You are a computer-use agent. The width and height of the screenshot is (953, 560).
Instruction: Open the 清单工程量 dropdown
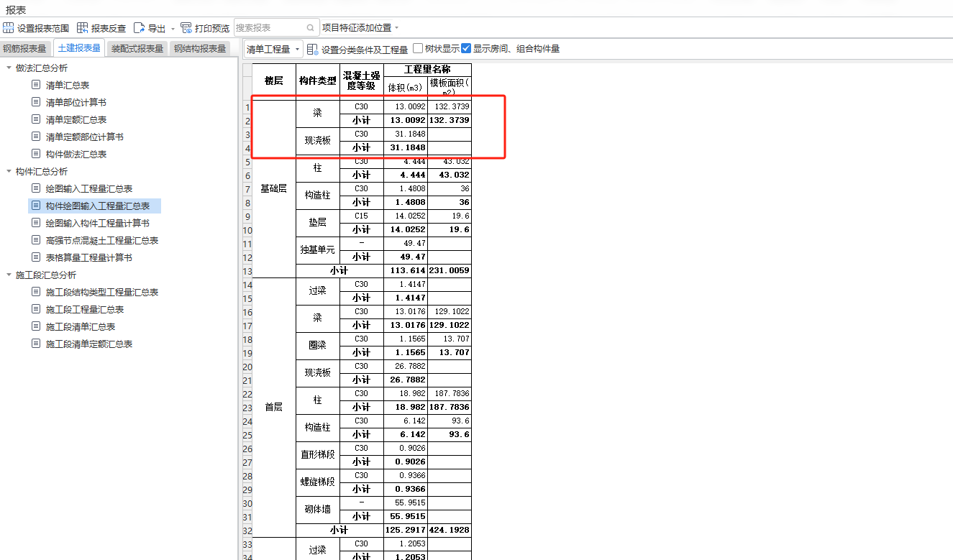pyautogui.click(x=273, y=49)
